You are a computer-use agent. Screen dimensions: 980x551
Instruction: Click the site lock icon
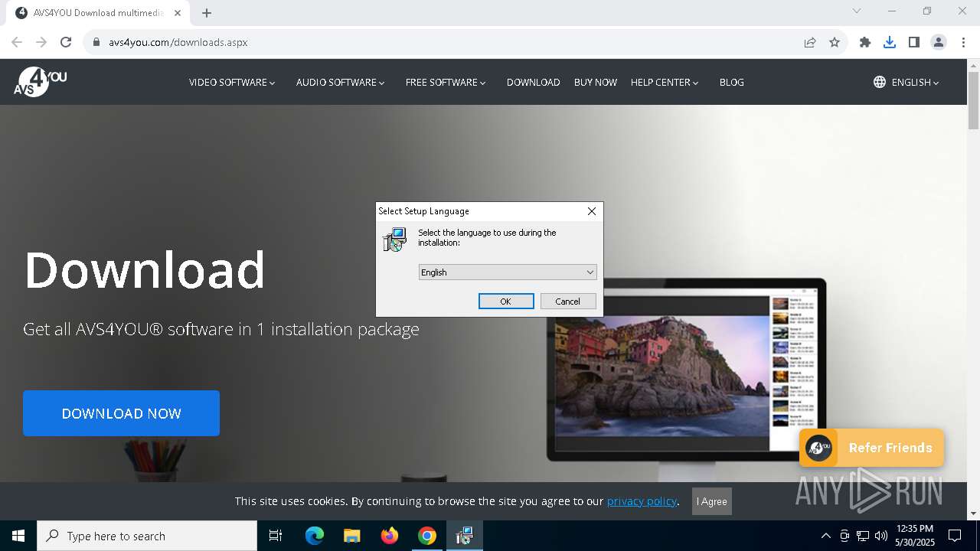(96, 42)
